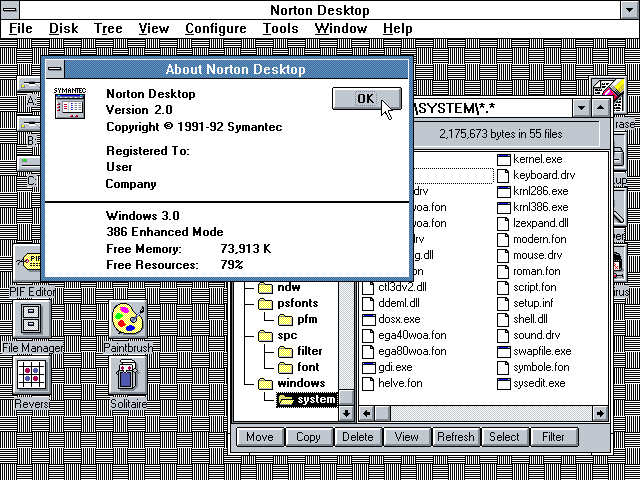Select helve.fon file icon
This screenshot has height=480, width=640.
[x=369, y=383]
